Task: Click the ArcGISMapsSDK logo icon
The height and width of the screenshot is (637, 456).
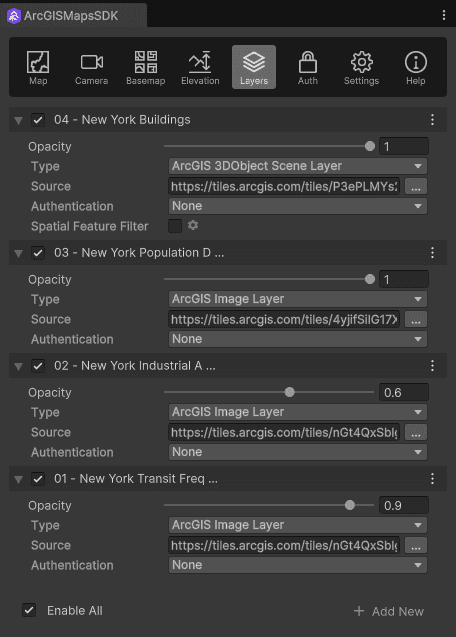Action: click(14, 16)
